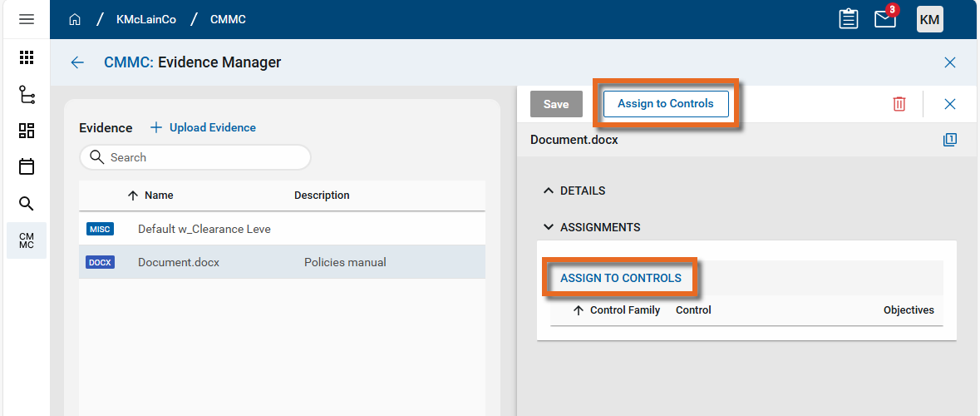Screen dimensions: 980x416
Task: Open the hamburger navigation menu
Action: tap(27, 19)
